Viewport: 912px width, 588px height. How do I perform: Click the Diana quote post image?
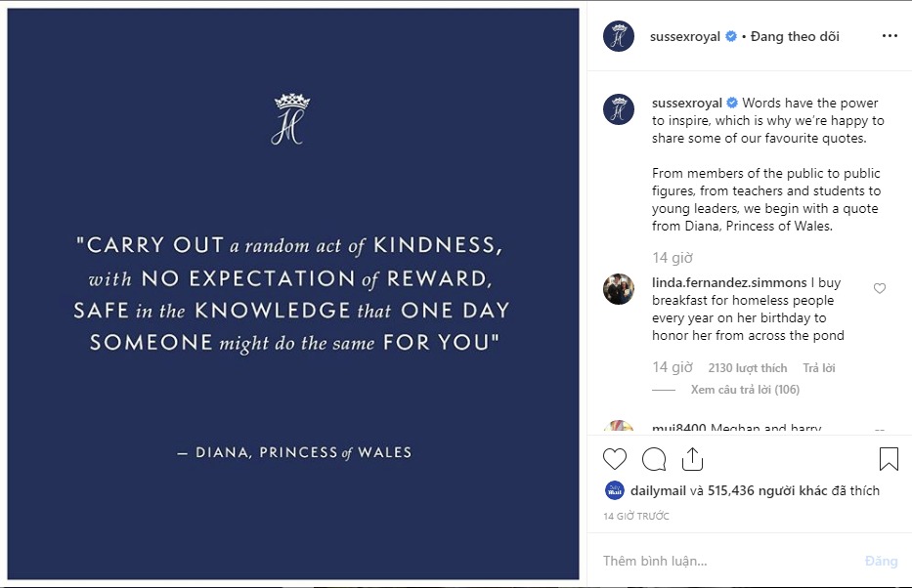coord(293,294)
